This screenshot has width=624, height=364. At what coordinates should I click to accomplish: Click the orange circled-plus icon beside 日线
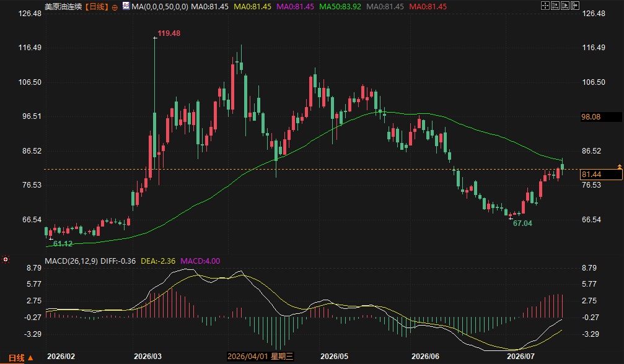[115, 7]
